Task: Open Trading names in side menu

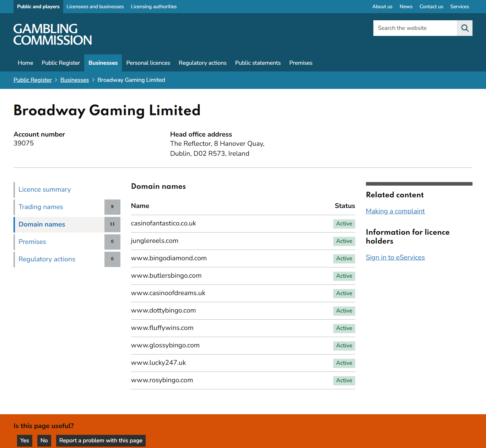Action: click(x=67, y=207)
